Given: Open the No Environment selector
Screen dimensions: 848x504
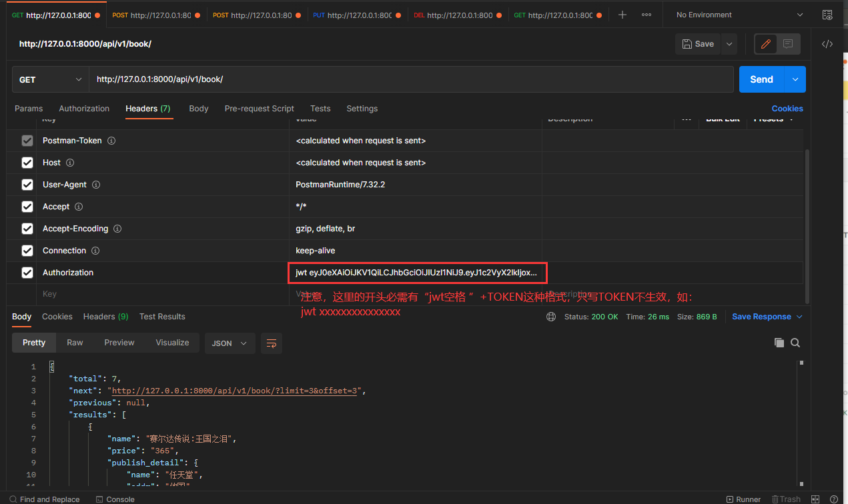Looking at the screenshot, I should point(740,15).
